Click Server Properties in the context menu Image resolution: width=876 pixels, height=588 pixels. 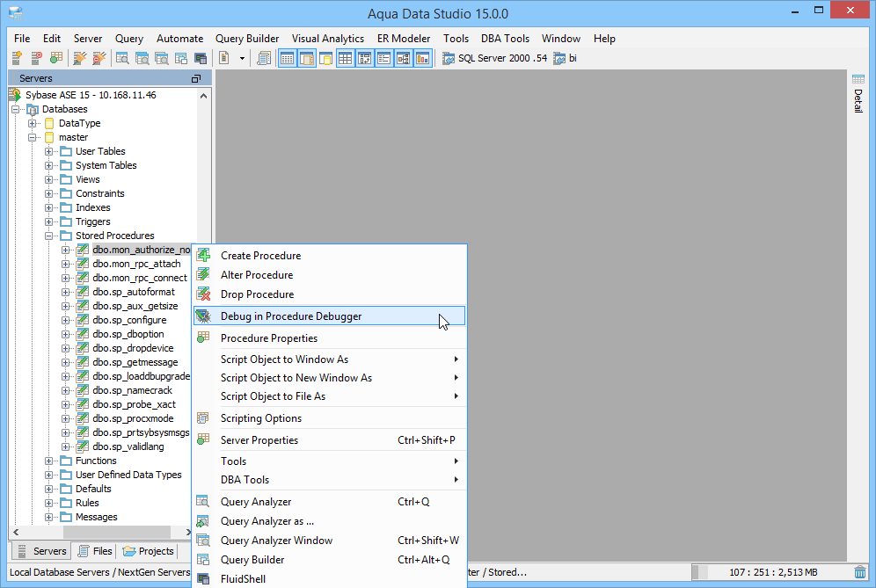click(329, 440)
